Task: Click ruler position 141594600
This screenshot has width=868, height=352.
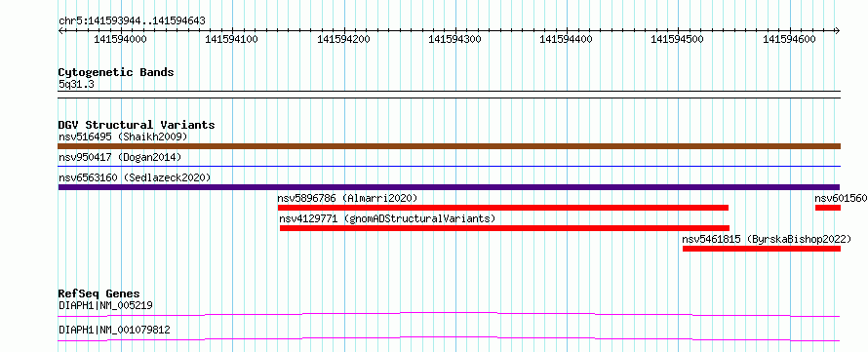Action: click(x=789, y=39)
